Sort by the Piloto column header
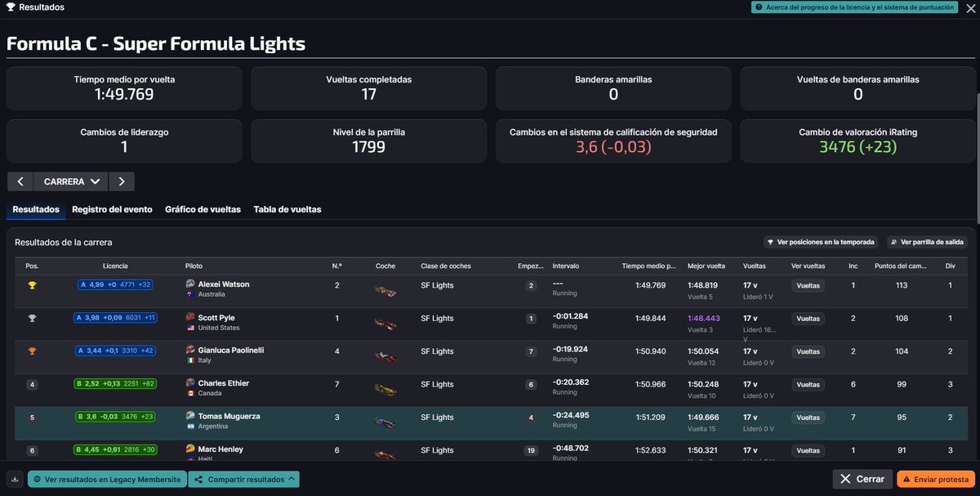Image resolution: width=980 pixels, height=496 pixels. tap(194, 266)
